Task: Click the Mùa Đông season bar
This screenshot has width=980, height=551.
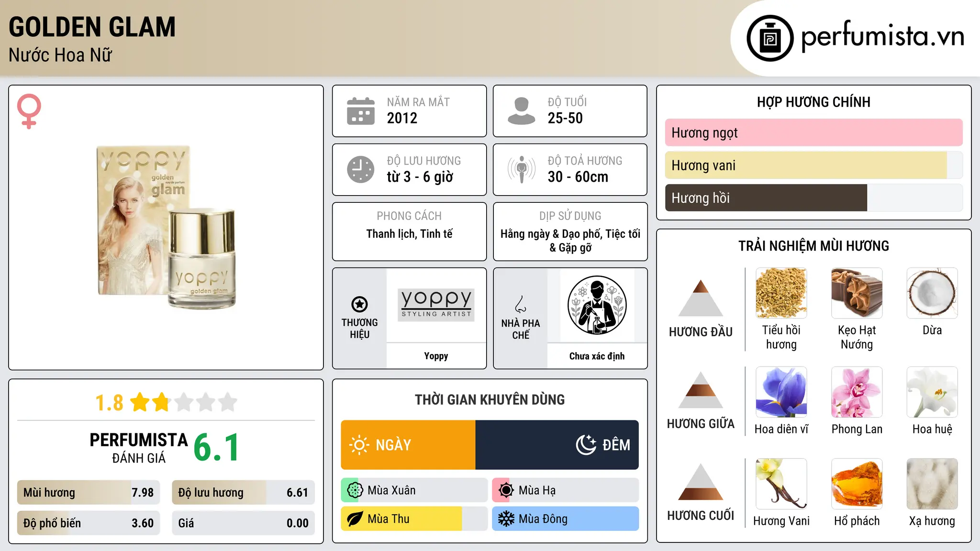Action: click(x=566, y=519)
